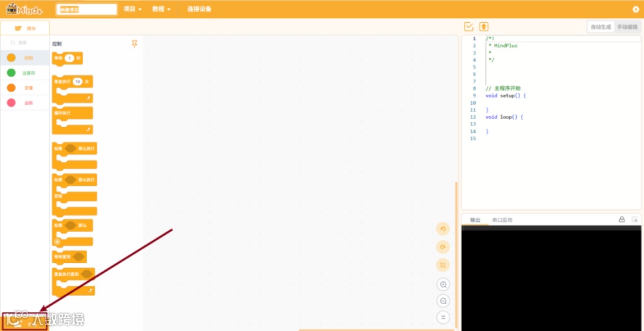Switch to 自动生成 code mode

(601, 27)
